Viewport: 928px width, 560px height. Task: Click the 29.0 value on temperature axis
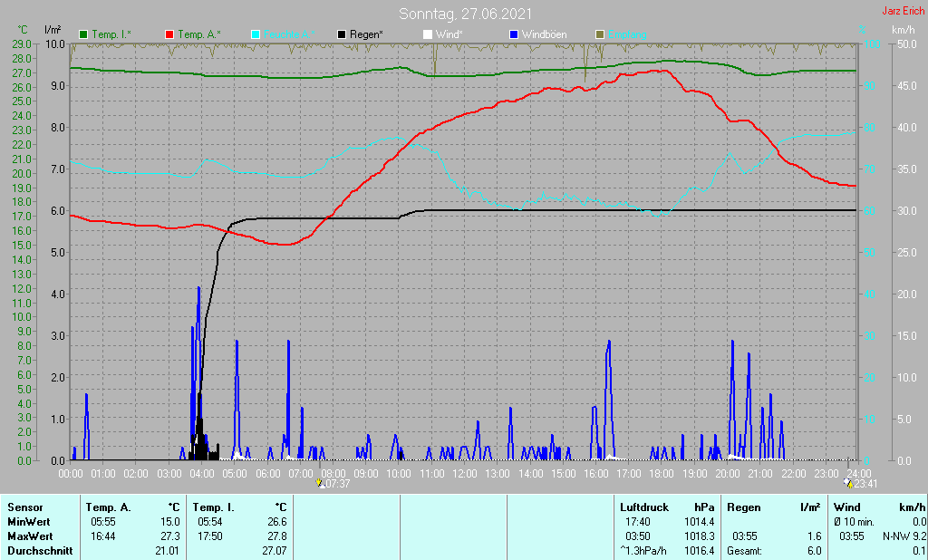click(22, 43)
